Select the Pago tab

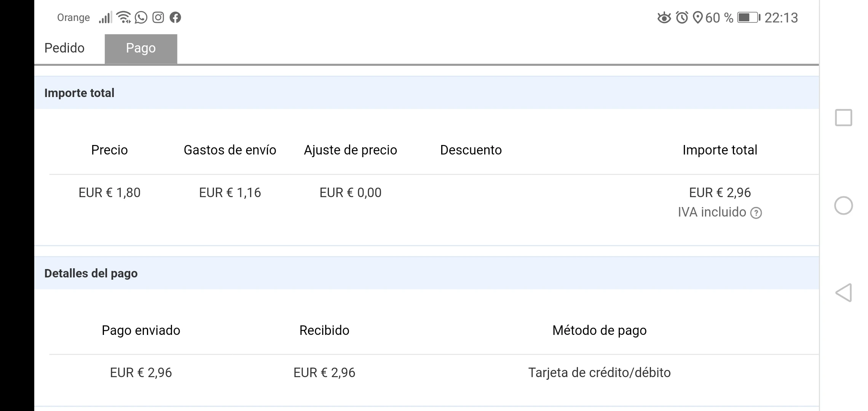(x=141, y=48)
